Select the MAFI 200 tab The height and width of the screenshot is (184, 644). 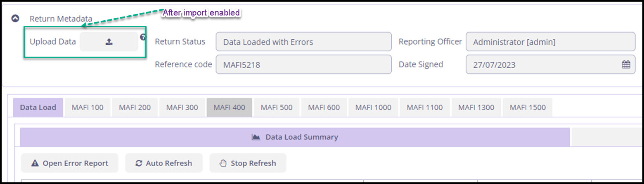[135, 108]
